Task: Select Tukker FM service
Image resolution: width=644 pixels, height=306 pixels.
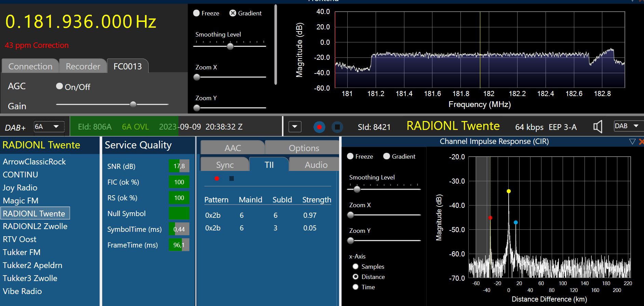Action: click(22, 252)
